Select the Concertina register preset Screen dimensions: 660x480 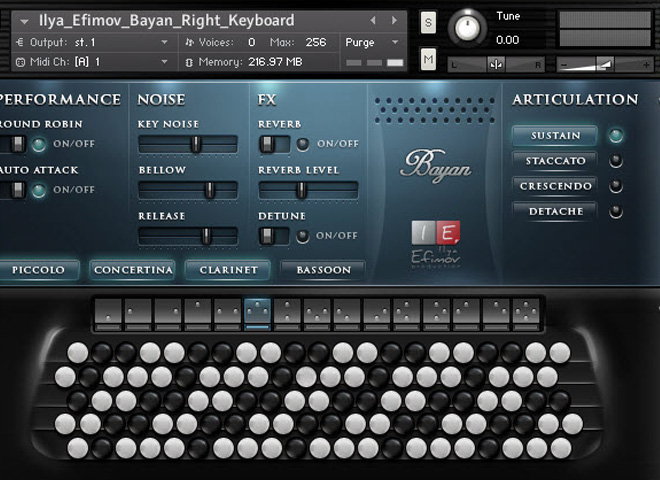(133, 270)
